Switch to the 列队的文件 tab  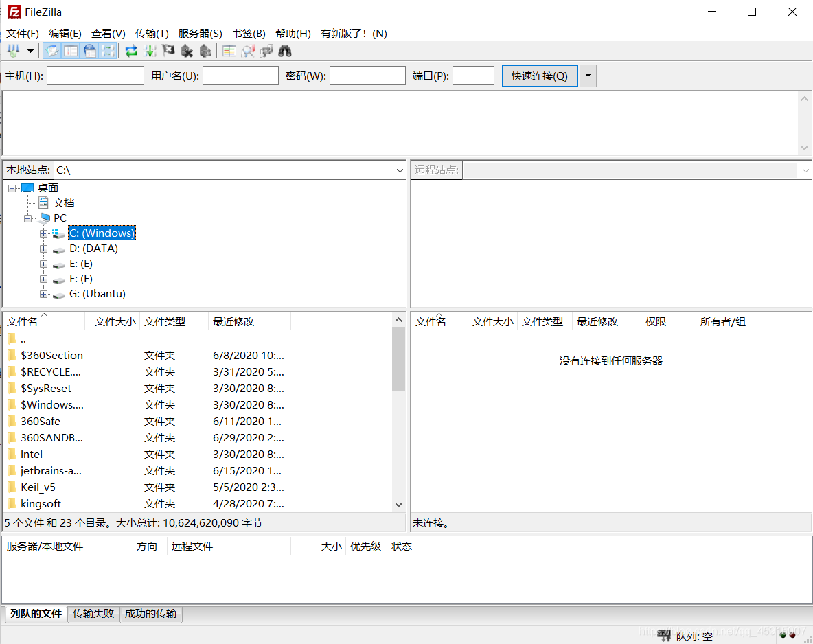(36, 613)
